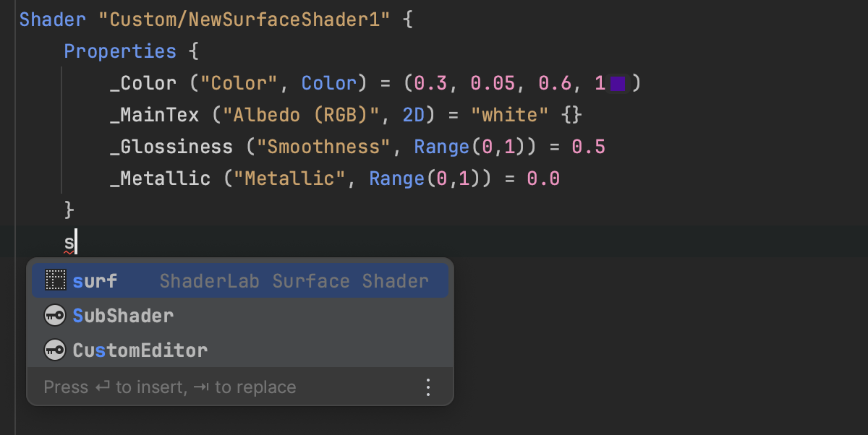
Task: Click the key icon beside SubShader
Action: tap(55, 316)
